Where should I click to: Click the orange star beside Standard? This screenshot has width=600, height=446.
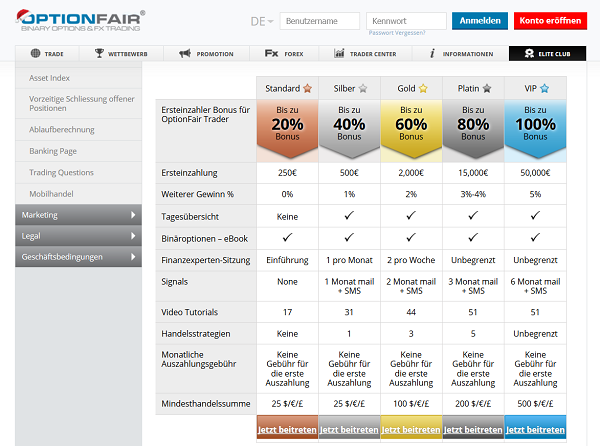(307, 89)
